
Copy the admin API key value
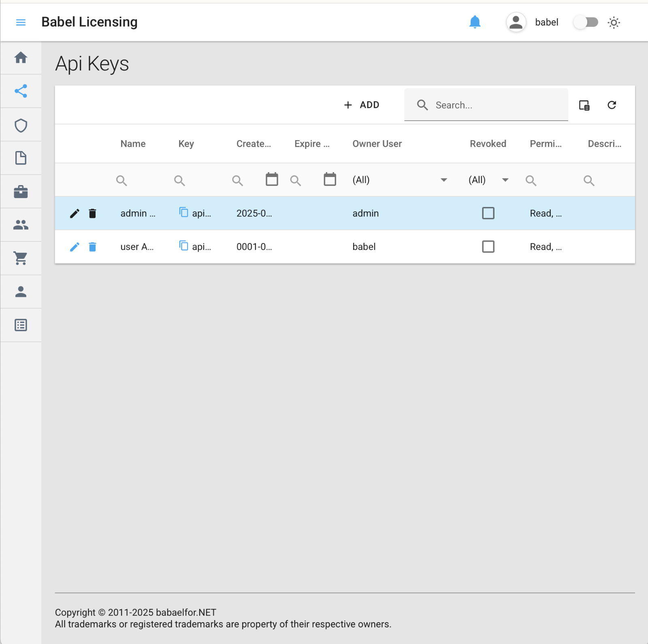[183, 212]
